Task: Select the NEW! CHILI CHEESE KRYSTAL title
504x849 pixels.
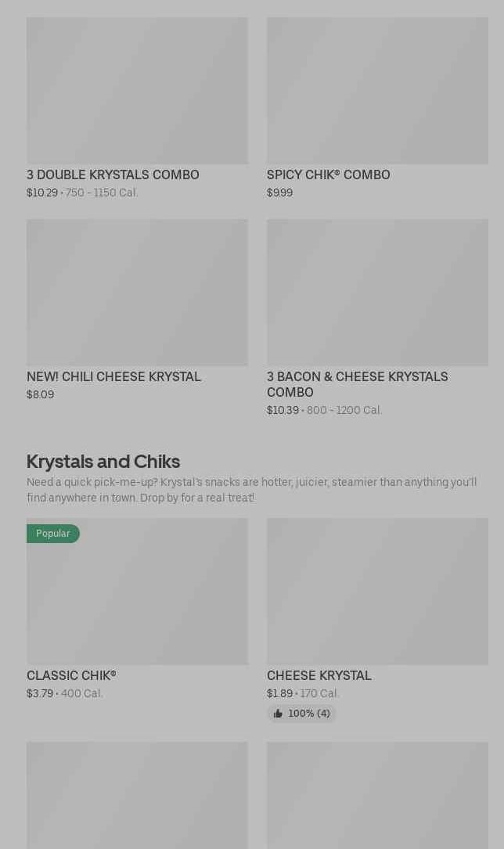Action: 113,377
